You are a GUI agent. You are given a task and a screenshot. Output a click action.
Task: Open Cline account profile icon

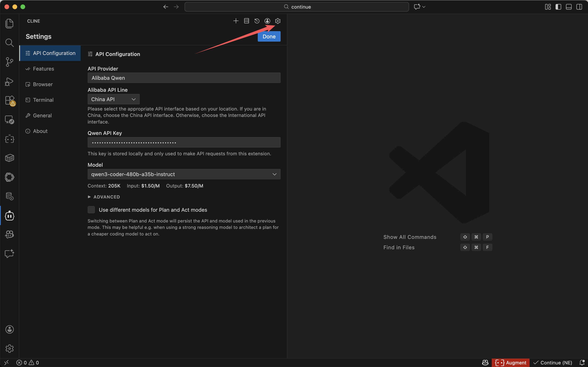point(267,21)
